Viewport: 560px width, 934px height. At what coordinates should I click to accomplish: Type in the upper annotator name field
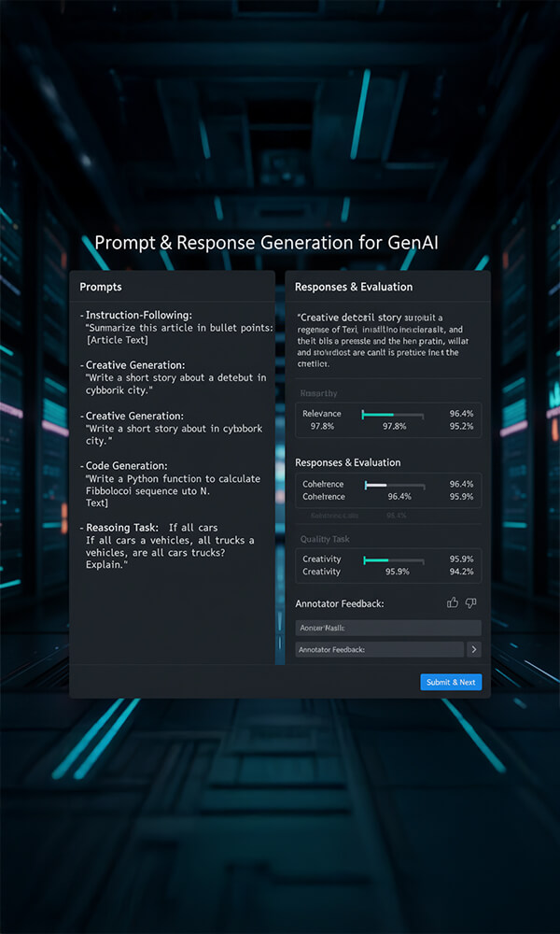388,628
